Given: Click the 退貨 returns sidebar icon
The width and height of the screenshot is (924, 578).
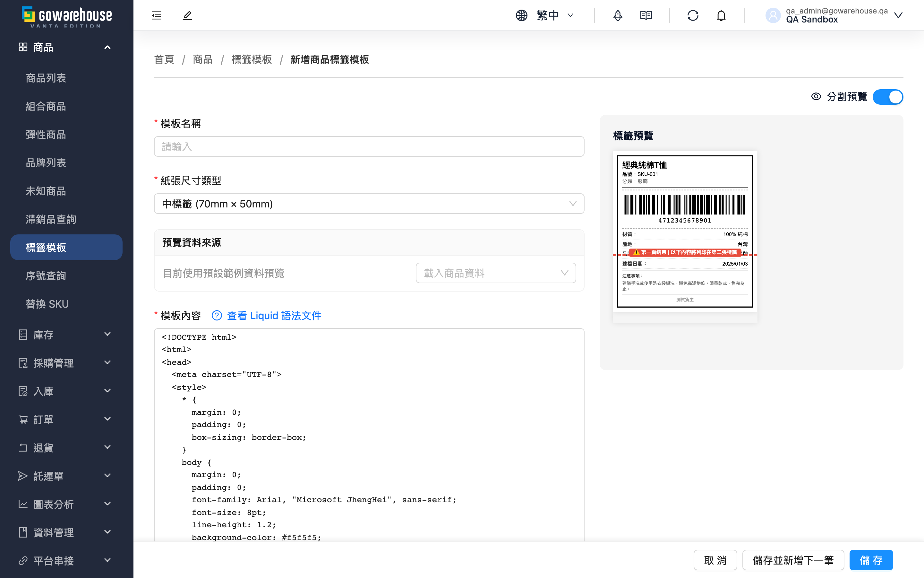Looking at the screenshot, I should 23,448.
